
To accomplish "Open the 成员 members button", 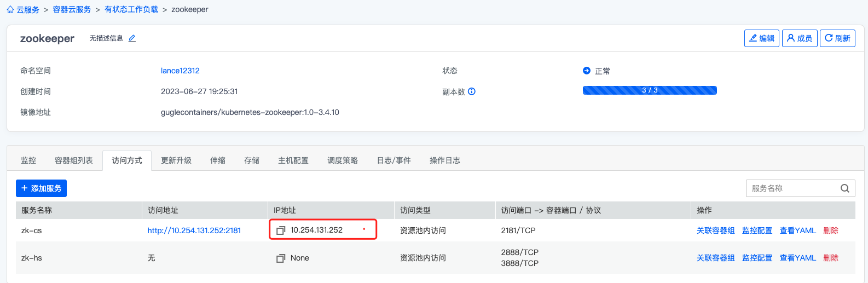I will click(x=800, y=38).
